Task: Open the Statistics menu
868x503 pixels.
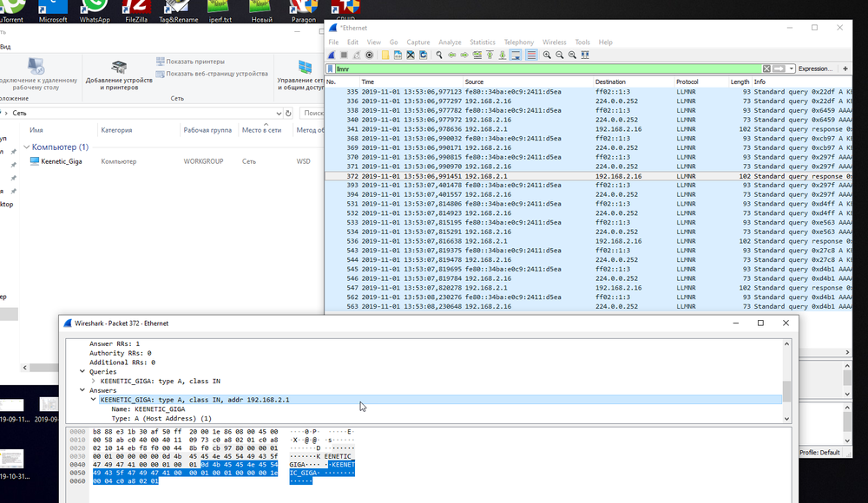Action: pos(482,42)
